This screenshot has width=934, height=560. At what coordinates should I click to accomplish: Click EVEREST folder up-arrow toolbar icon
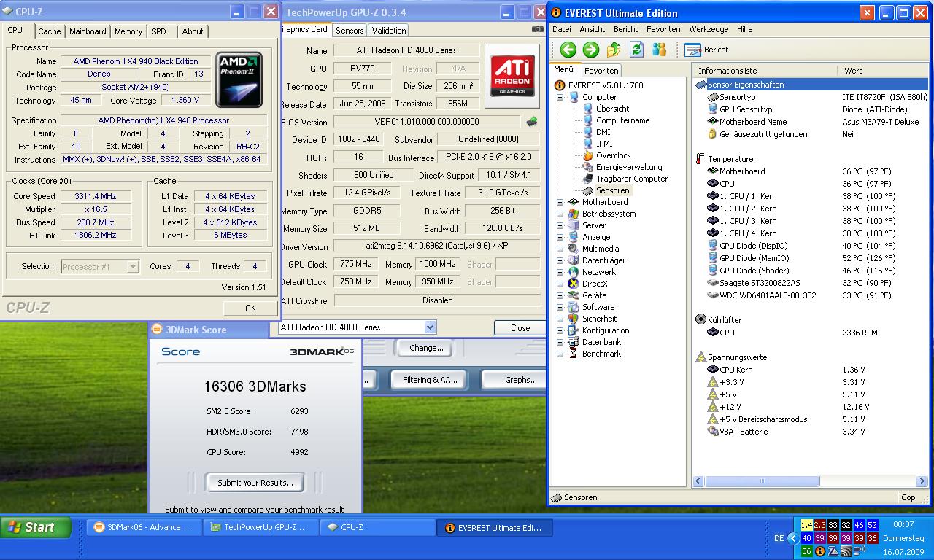pos(614,50)
